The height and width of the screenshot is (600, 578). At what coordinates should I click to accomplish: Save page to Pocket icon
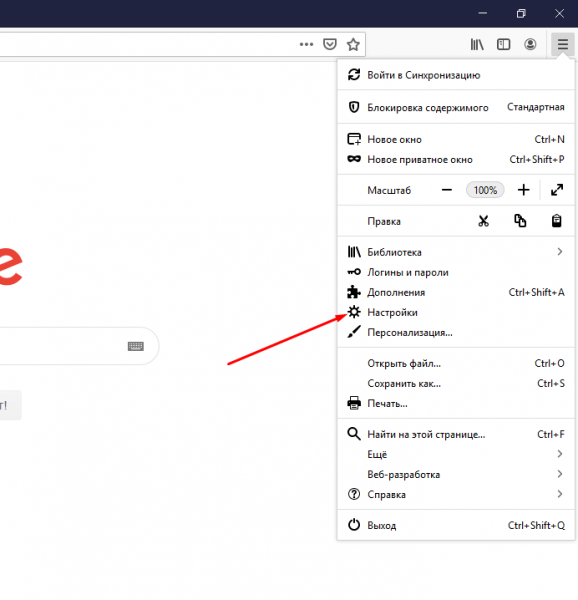[330, 44]
